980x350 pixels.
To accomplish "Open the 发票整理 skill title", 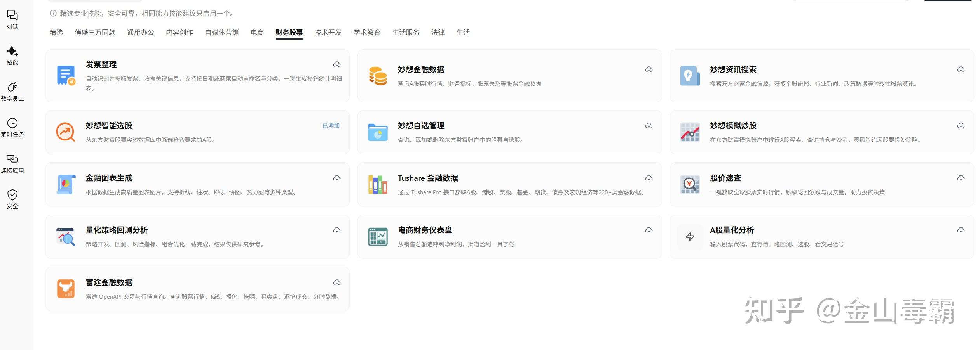I will pos(101,64).
